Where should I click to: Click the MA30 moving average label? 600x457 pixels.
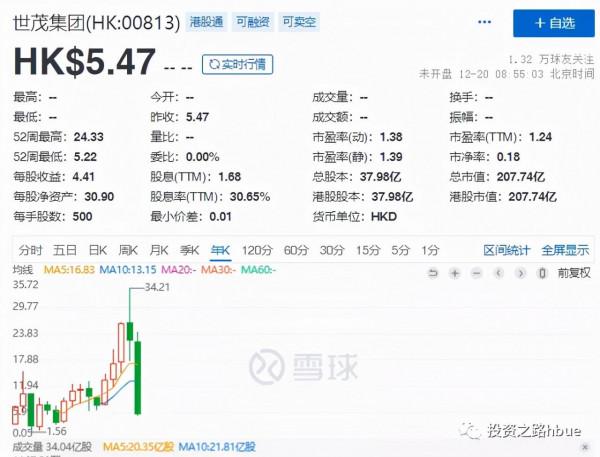click(218, 270)
